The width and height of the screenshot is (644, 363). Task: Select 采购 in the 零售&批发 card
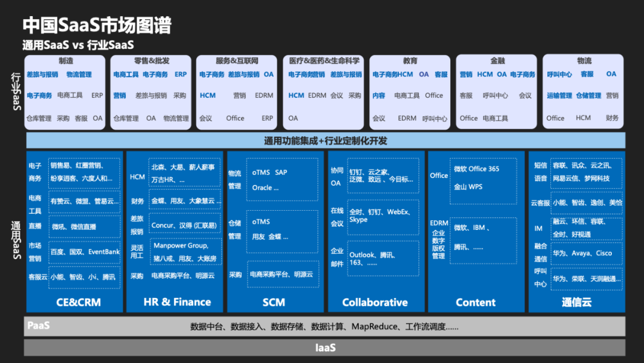pos(179,96)
